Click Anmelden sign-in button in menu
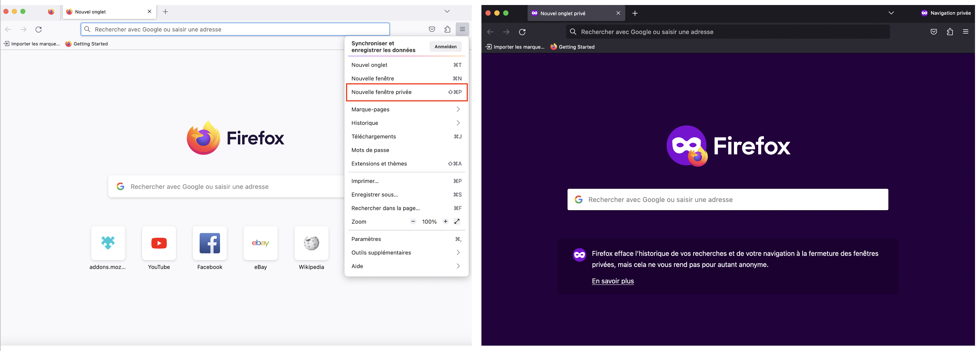 coord(445,46)
